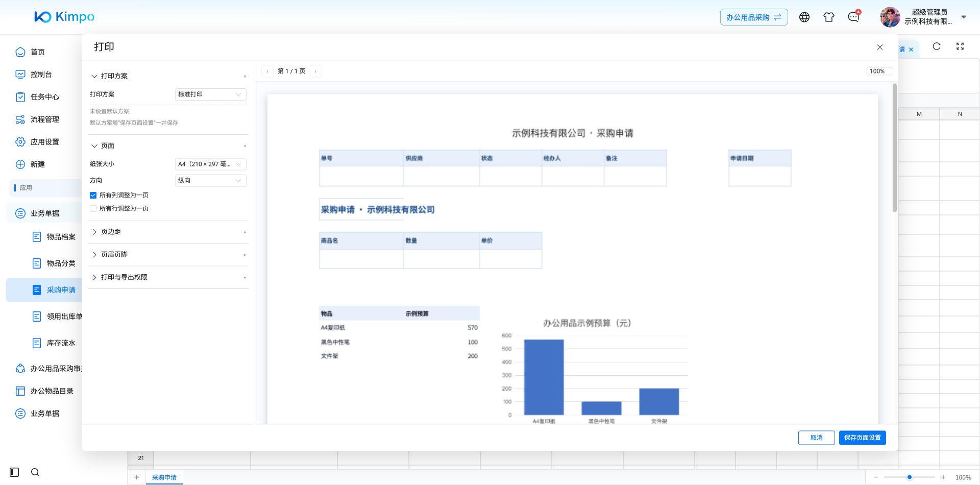
Task: Click the zoom slider at bottom
Action: [910, 477]
